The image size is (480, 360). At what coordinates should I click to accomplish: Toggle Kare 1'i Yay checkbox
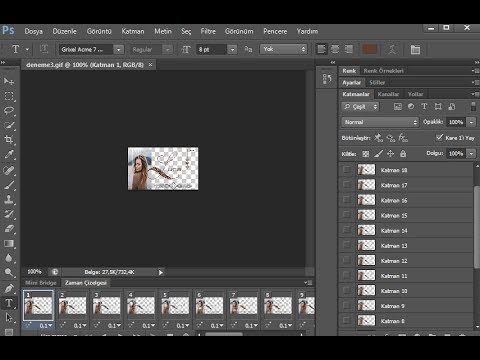(439, 137)
